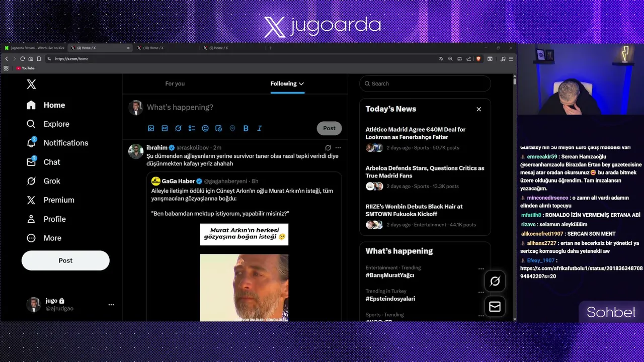Image resolution: width=644 pixels, height=362 pixels.
Task: Go to browser home page
Action: (31, 59)
